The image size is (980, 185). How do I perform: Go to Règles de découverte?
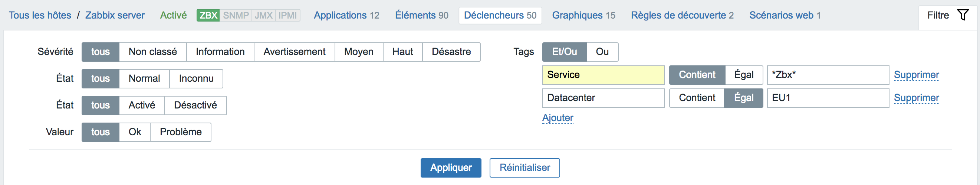(682, 15)
